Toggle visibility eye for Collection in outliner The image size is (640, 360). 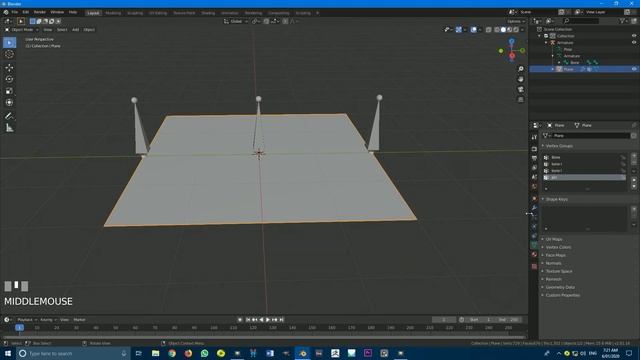(634, 36)
